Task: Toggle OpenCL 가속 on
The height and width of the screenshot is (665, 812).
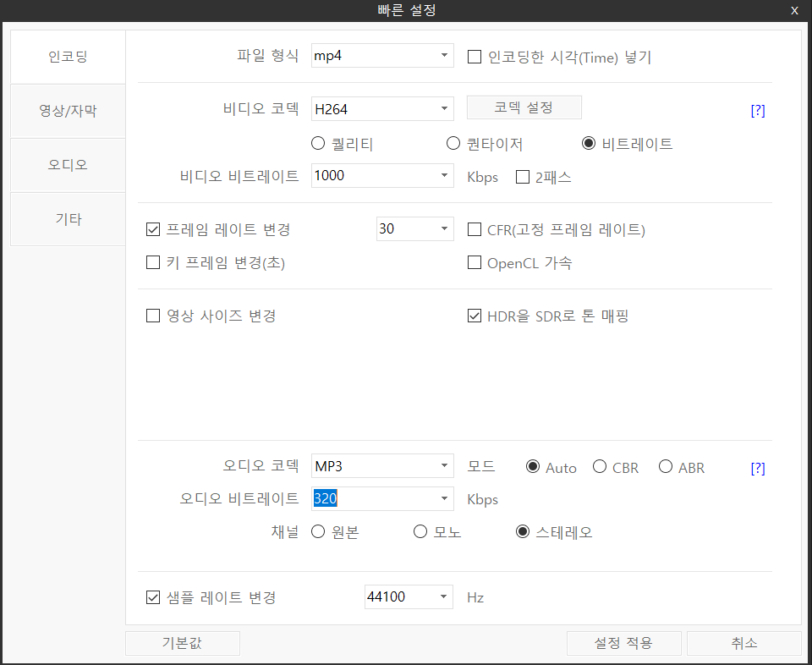Action: (x=475, y=262)
